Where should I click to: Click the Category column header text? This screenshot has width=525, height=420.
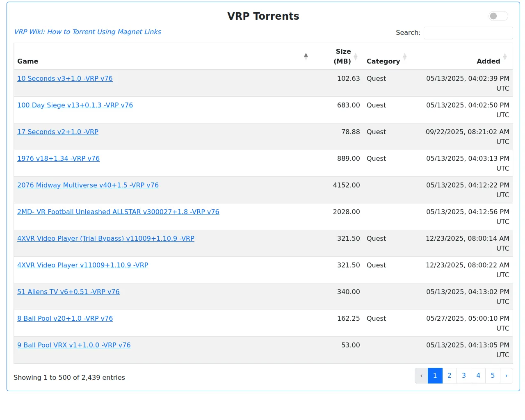coord(383,61)
